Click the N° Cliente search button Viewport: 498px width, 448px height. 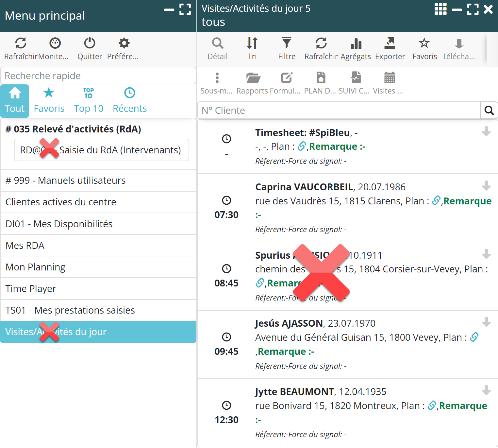pyautogui.click(x=489, y=111)
